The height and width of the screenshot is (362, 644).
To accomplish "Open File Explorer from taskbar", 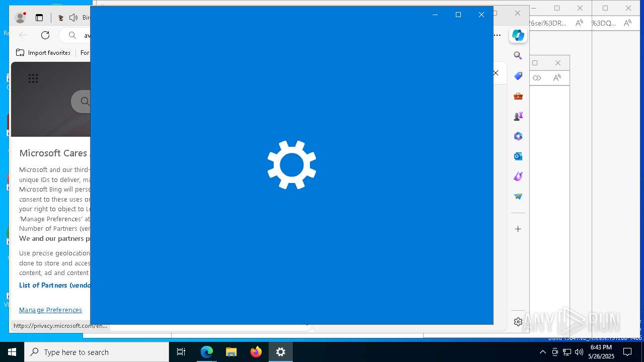I will (231, 352).
